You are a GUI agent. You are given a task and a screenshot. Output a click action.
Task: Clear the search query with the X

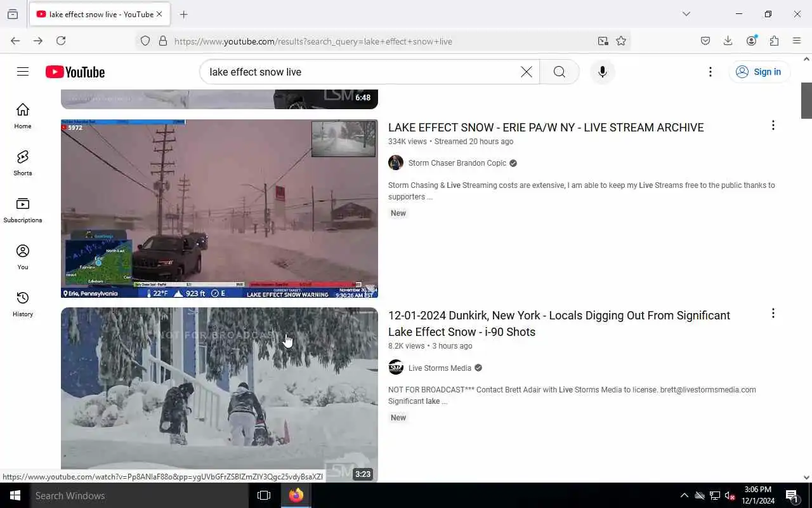pyautogui.click(x=527, y=72)
